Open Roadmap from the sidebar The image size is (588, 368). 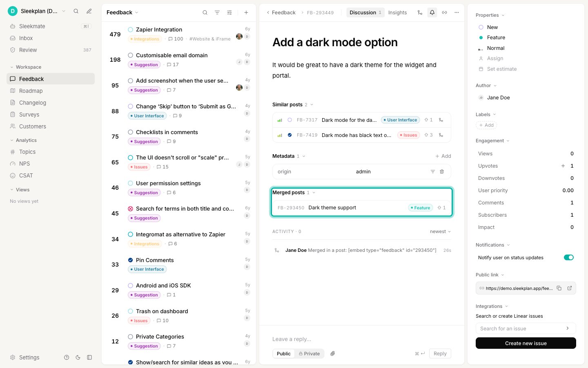click(x=51, y=91)
